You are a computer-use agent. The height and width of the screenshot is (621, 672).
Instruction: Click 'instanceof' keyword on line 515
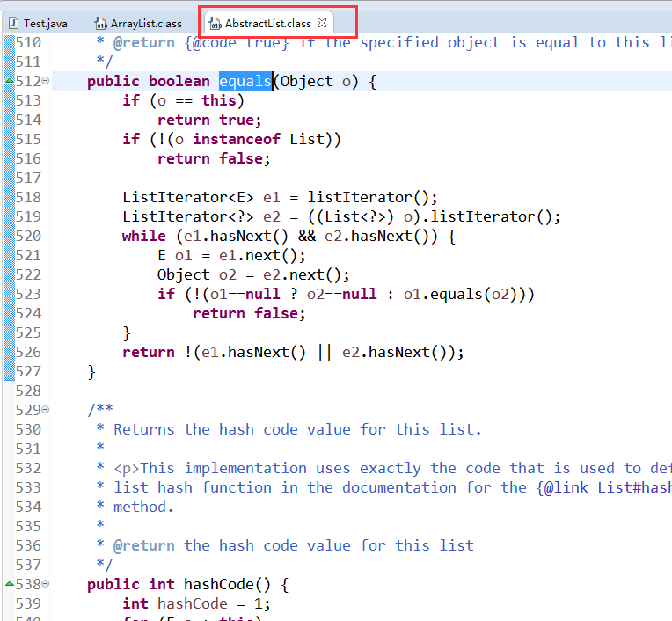[236, 139]
